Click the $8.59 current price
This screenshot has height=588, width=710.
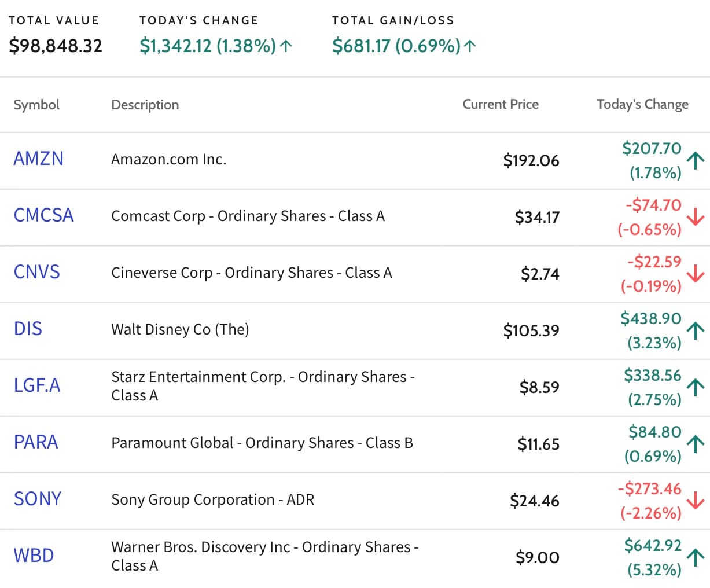[539, 387]
